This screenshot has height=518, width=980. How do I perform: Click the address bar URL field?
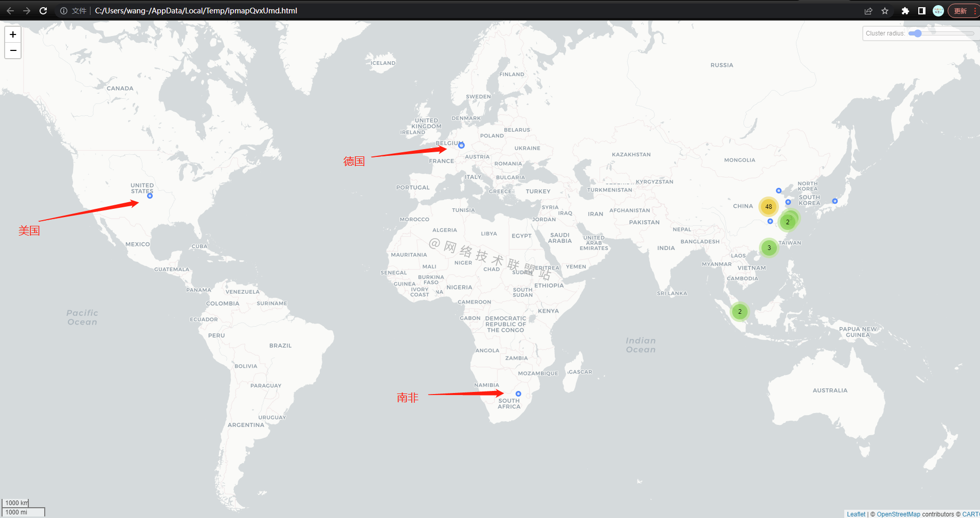(196, 11)
